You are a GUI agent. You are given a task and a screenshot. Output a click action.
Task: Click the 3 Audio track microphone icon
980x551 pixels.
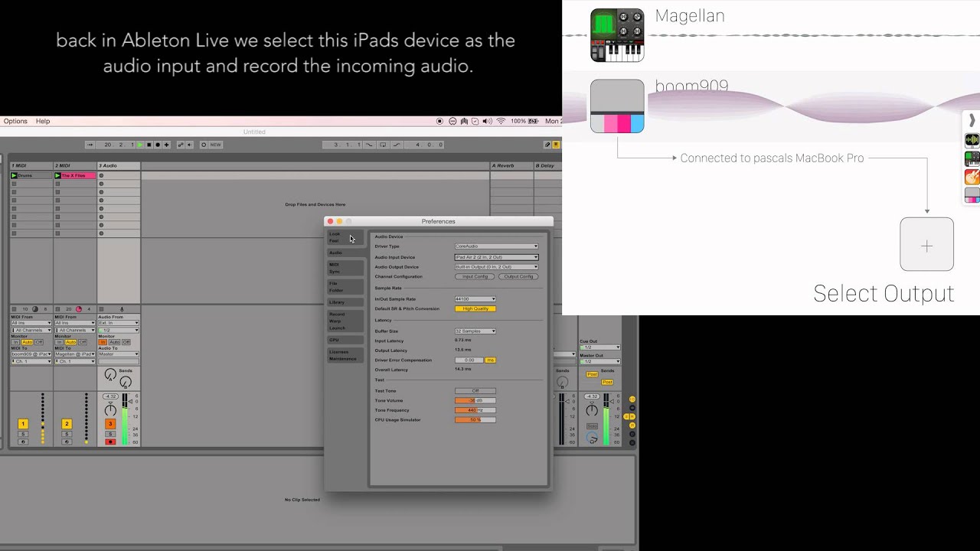[x=122, y=309]
